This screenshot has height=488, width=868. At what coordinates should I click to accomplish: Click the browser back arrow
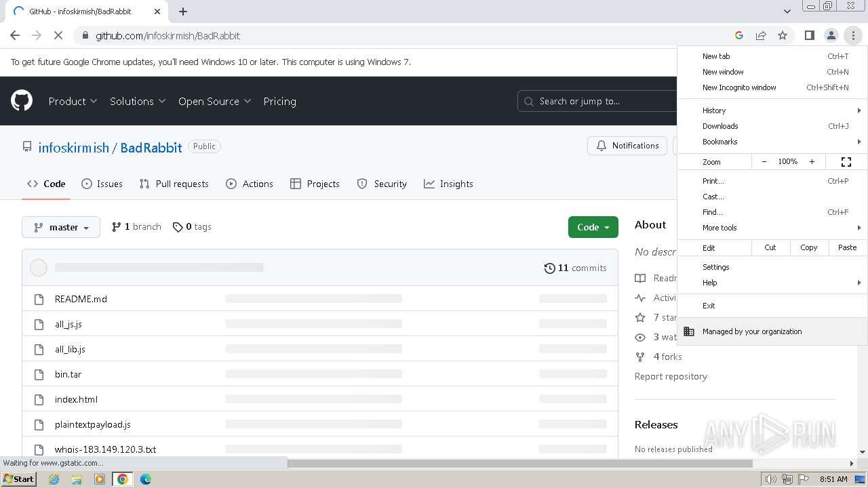point(15,35)
